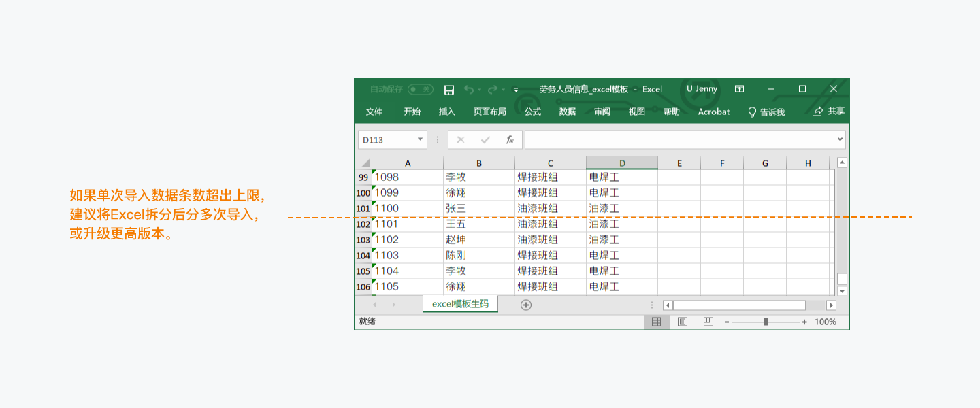The width and height of the screenshot is (980, 408).
Task: Switch to the 页面布局 ribbon tab
Action: [490, 112]
